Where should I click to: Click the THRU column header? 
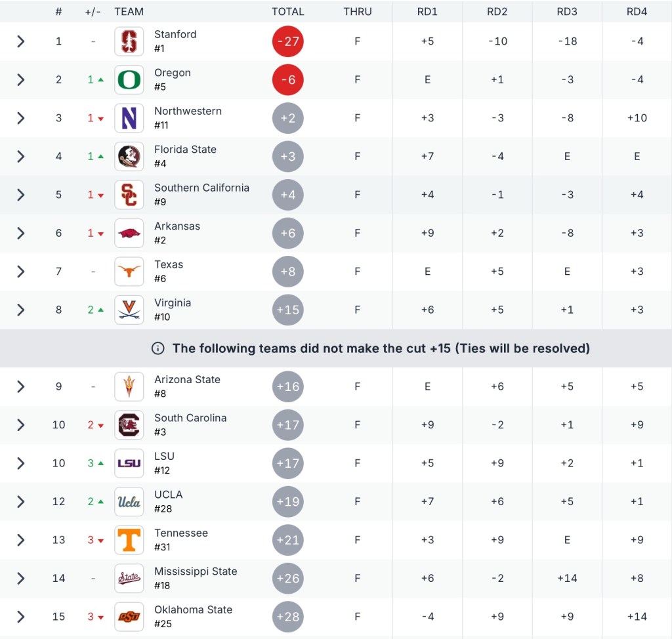click(357, 11)
